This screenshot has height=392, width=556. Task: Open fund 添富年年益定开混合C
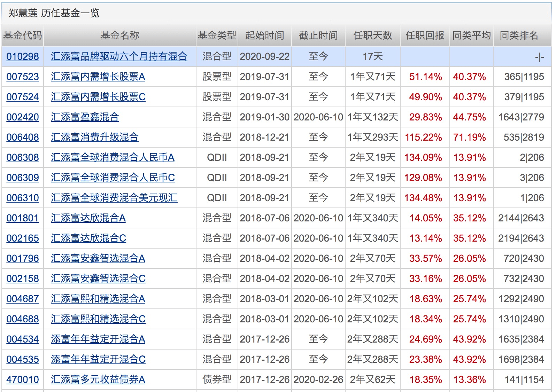coord(98,359)
